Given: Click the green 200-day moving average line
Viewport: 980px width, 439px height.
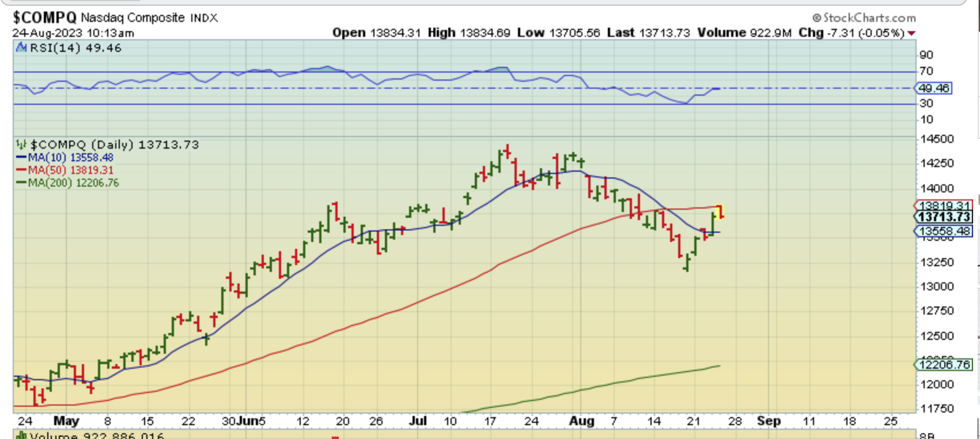Looking at the screenshot, I should 588,389.
